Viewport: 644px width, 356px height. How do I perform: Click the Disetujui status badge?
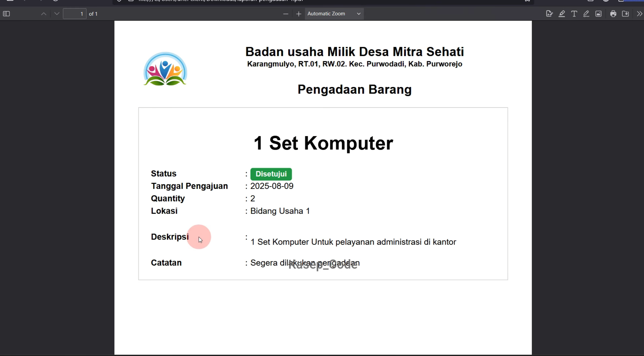[x=271, y=174]
